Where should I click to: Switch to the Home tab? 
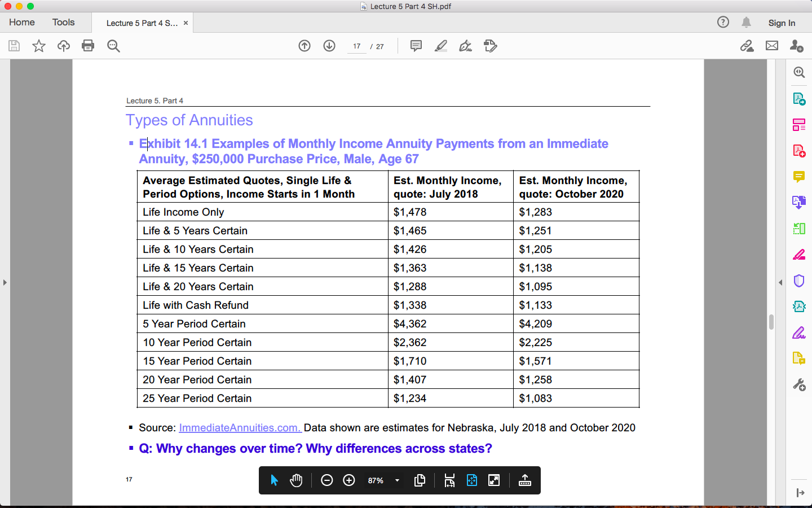coord(22,23)
